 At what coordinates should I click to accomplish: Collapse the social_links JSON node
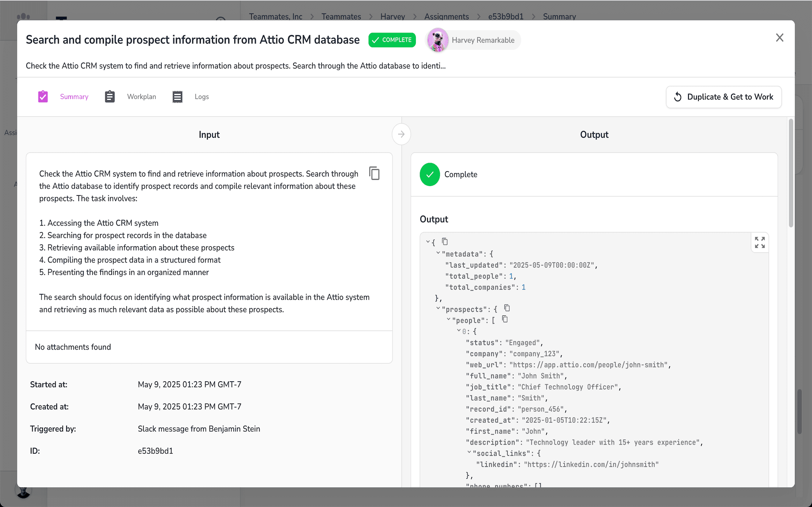[x=469, y=452]
